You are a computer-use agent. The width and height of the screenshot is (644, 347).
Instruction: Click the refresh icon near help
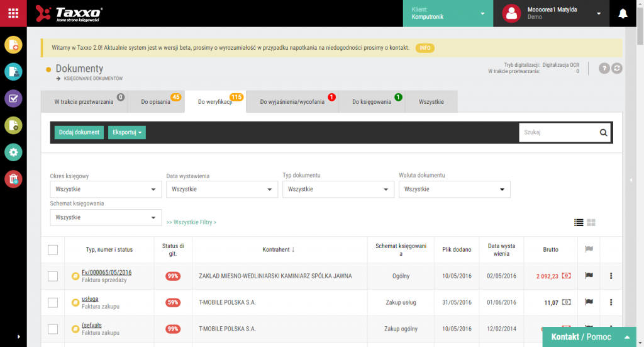point(617,68)
